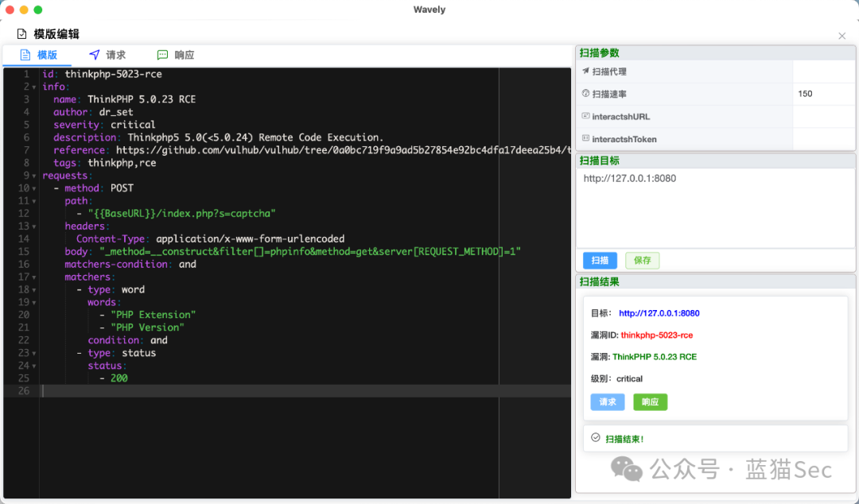The image size is (859, 504).
Task: Click the method value POST
Action: 122,188
